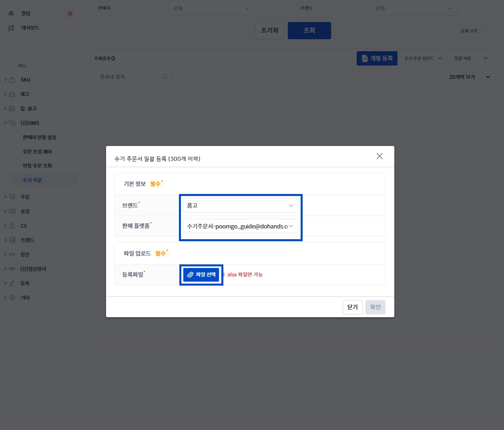The image size is (504, 430).
Task: Click the 조회결과 0 count text
Action: (104, 58)
